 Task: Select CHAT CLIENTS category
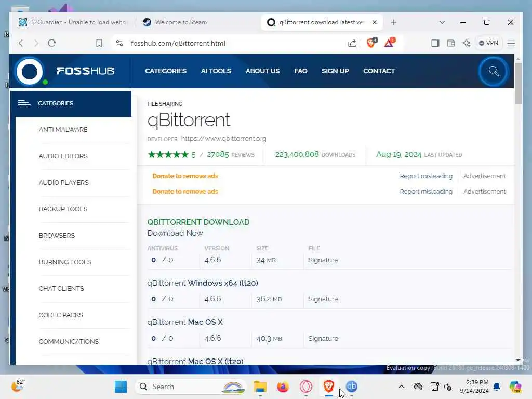61,288
